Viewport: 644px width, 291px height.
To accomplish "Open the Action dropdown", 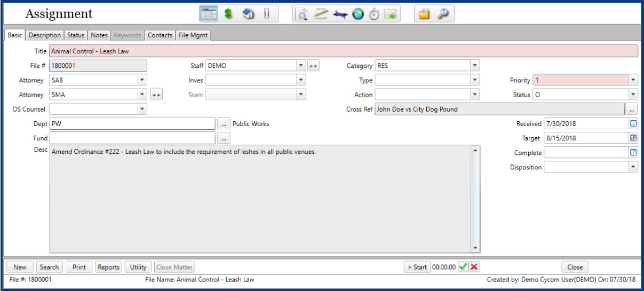I will (x=475, y=95).
